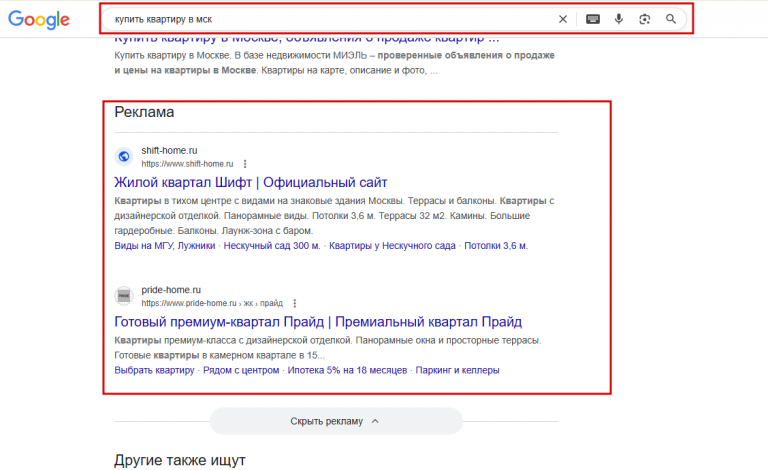Open three-dot menu next to pride-home.ru URL
Image resolution: width=768 pixels, height=470 pixels.
pos(294,304)
